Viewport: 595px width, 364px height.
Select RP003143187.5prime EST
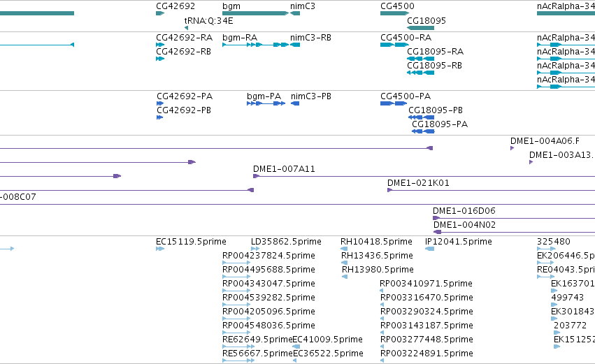(x=382, y=333)
